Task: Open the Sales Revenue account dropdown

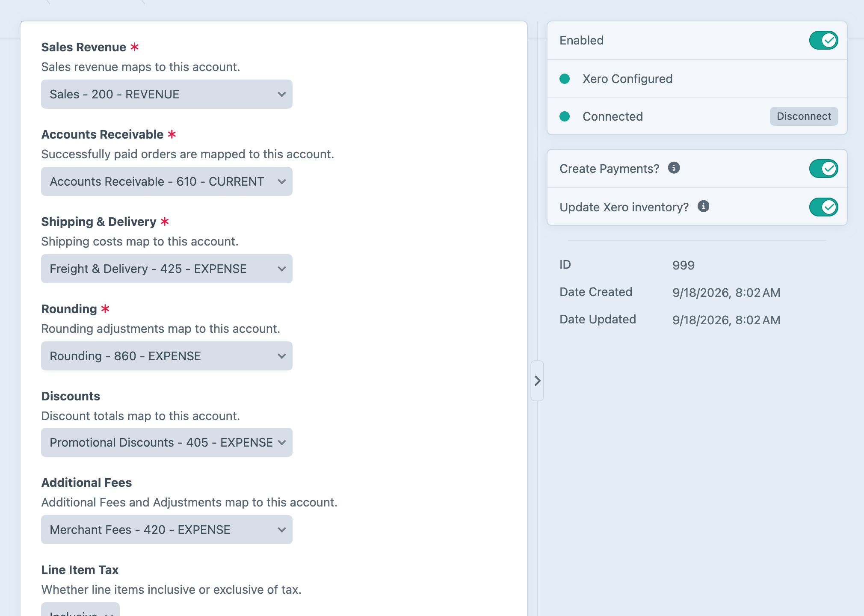Action: click(x=167, y=94)
